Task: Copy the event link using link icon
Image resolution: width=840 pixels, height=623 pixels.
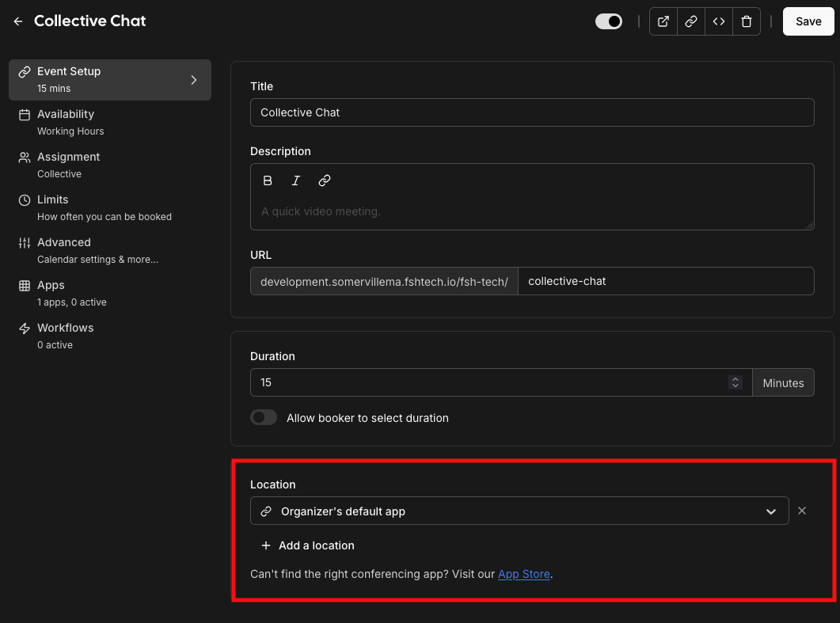Action: click(x=691, y=21)
